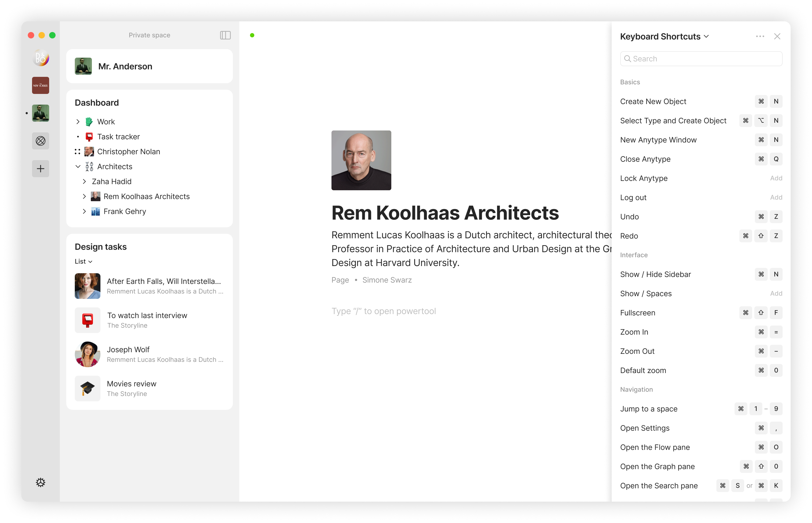Add a new space with plus icon
The image size is (812, 523).
40,169
